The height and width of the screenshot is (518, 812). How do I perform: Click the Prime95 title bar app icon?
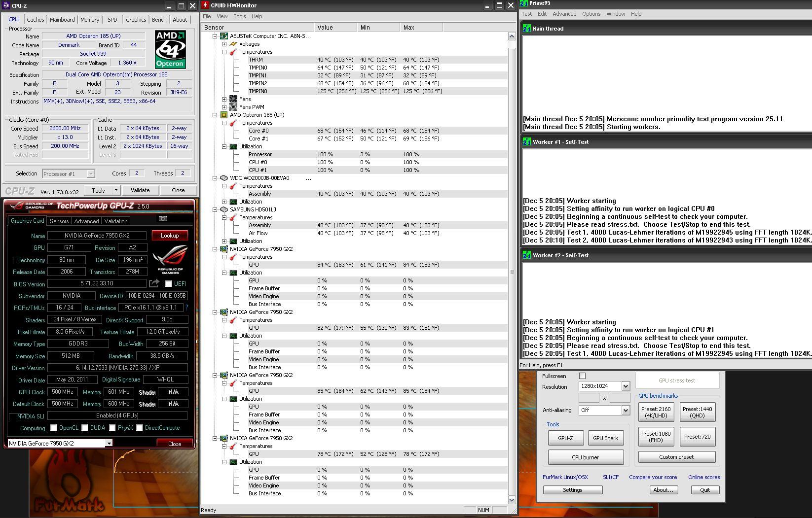[524, 3]
